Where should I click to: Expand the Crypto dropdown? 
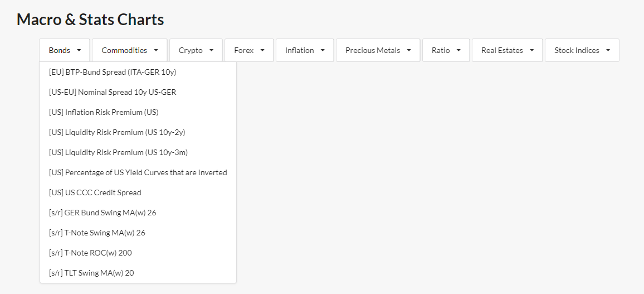coord(196,50)
